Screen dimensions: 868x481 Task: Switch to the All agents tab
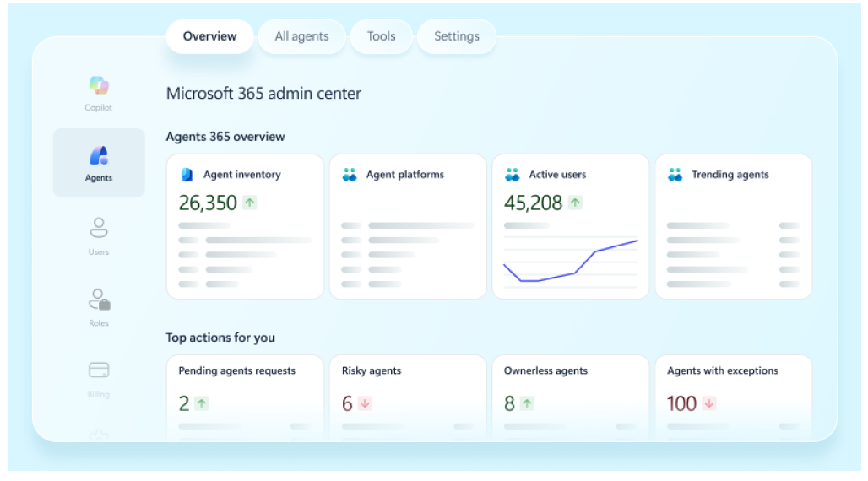301,36
